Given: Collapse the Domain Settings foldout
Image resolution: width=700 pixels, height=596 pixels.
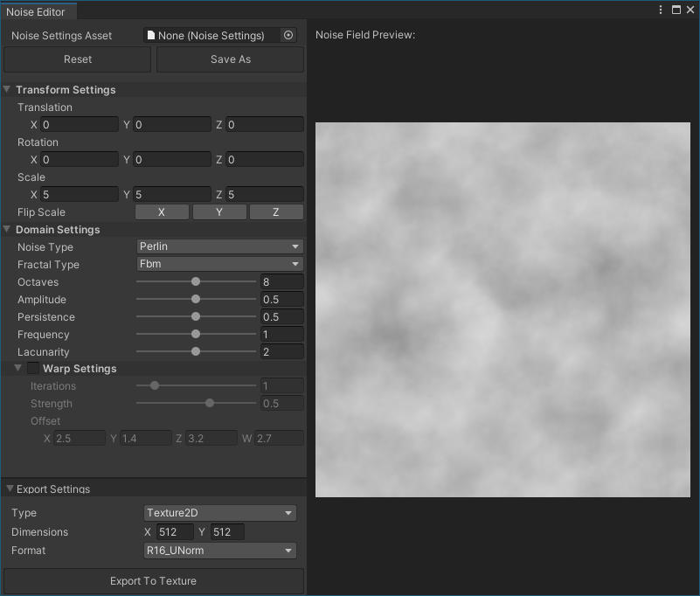Looking at the screenshot, I should (x=8, y=230).
